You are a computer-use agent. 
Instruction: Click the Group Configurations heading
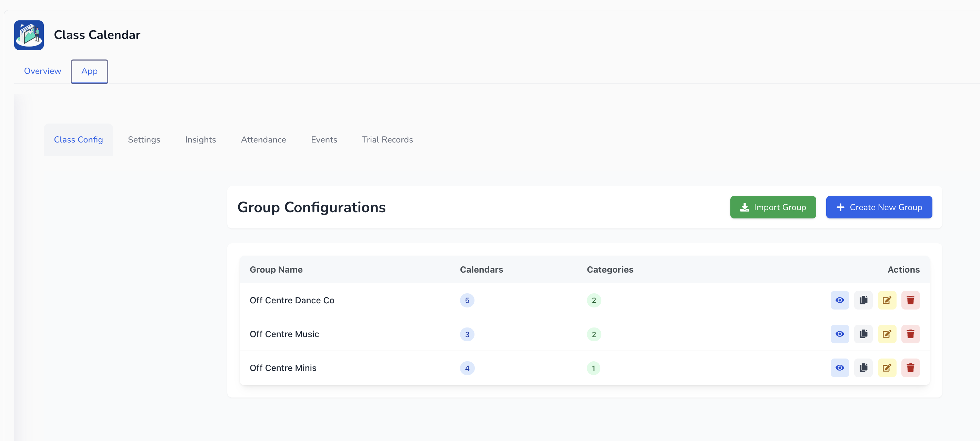pyautogui.click(x=311, y=207)
